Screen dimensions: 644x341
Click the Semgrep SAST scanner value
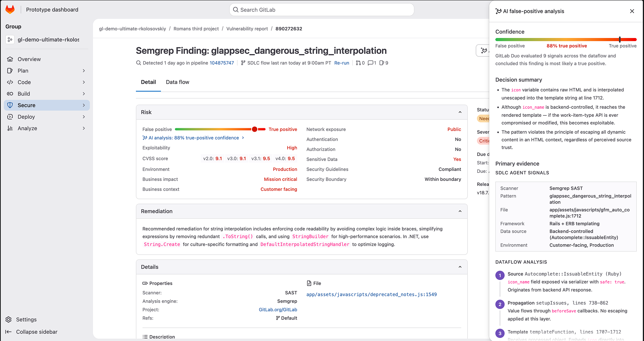[x=566, y=188]
